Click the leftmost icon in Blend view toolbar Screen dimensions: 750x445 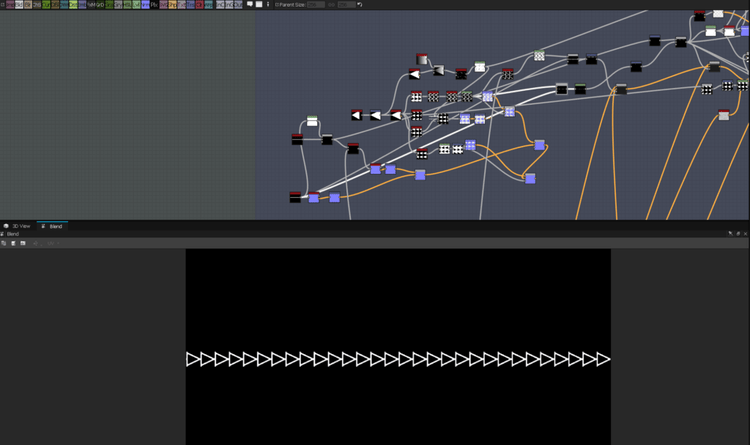coord(4,243)
